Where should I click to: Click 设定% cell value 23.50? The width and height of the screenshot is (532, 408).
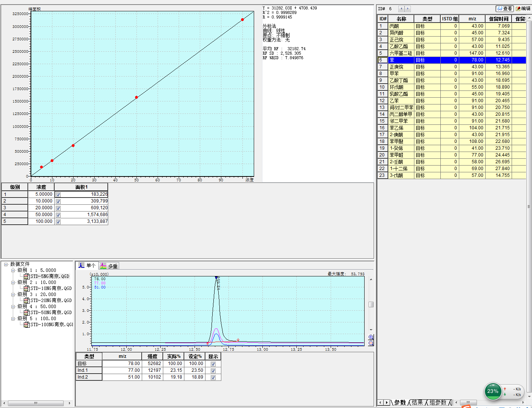[x=195, y=370]
